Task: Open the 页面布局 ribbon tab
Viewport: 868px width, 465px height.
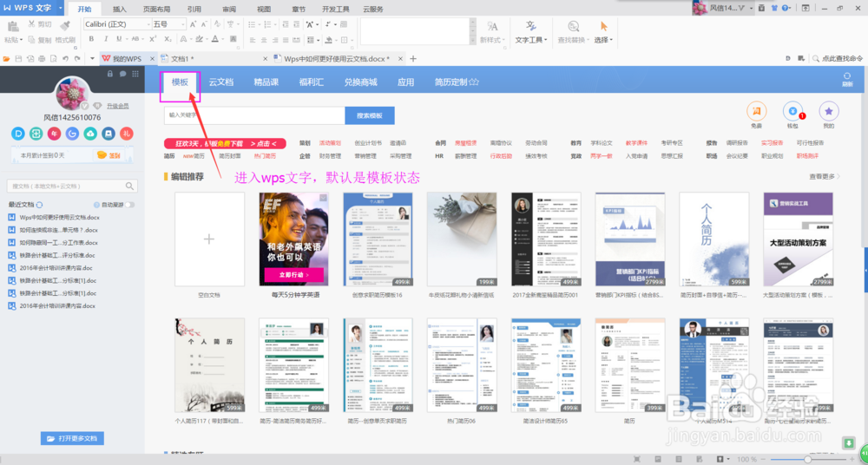Action: pos(156,10)
